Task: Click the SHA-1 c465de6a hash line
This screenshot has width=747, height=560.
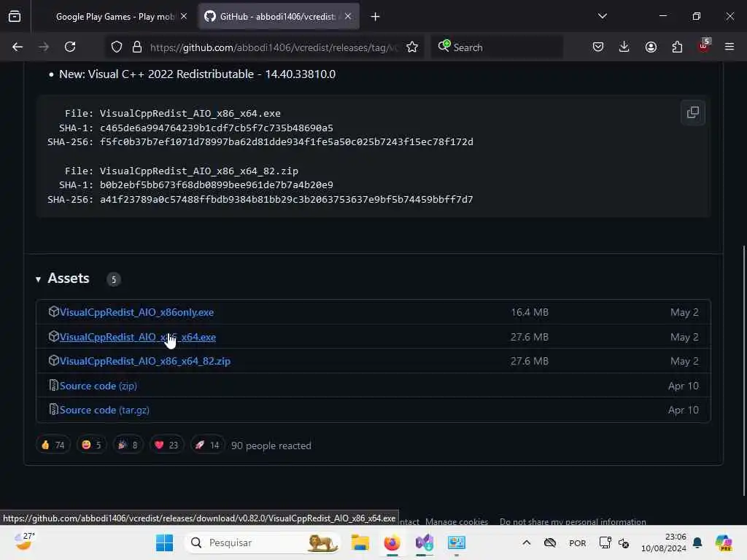Action: [x=196, y=128]
